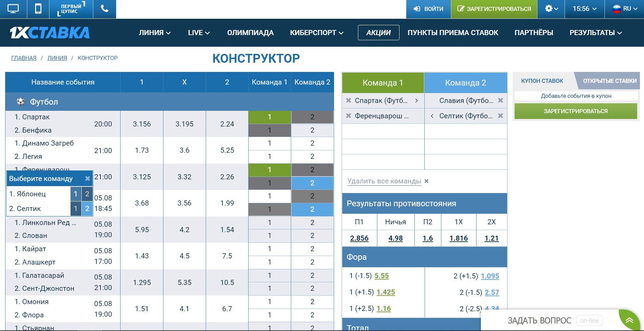Assign Динамо Загреб to Команда 1
Viewport: 644px width, 331px height.
click(270, 143)
